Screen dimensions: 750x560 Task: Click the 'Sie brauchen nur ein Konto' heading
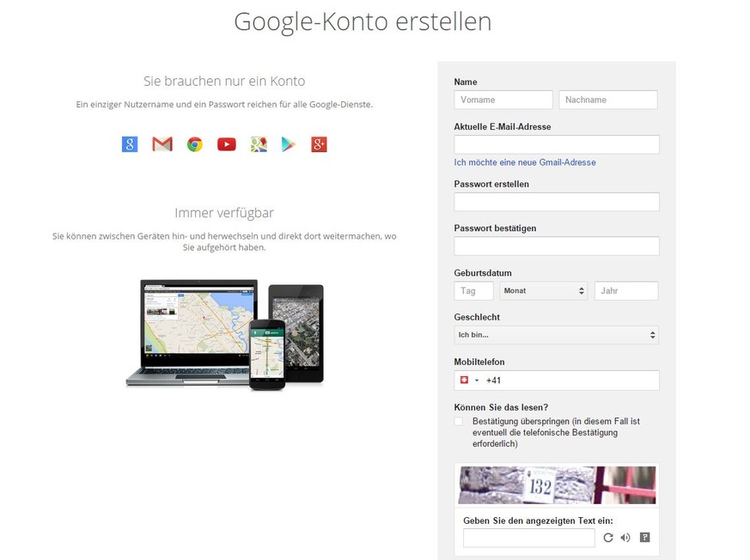224,81
